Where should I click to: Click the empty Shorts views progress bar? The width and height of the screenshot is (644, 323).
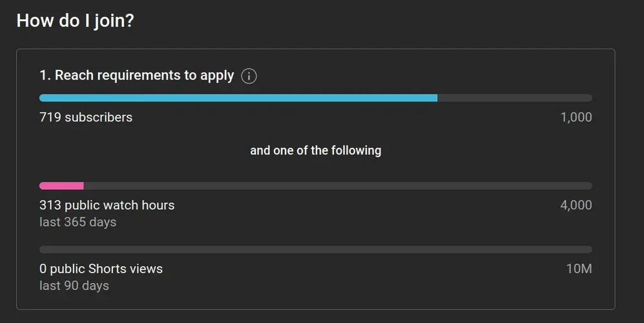315,249
